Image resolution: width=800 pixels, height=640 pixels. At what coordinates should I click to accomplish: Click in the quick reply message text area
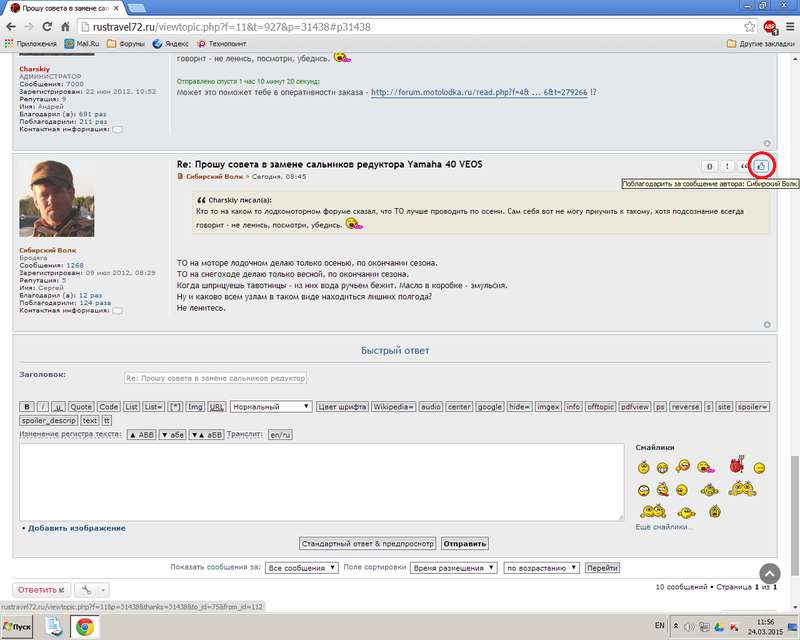320,481
